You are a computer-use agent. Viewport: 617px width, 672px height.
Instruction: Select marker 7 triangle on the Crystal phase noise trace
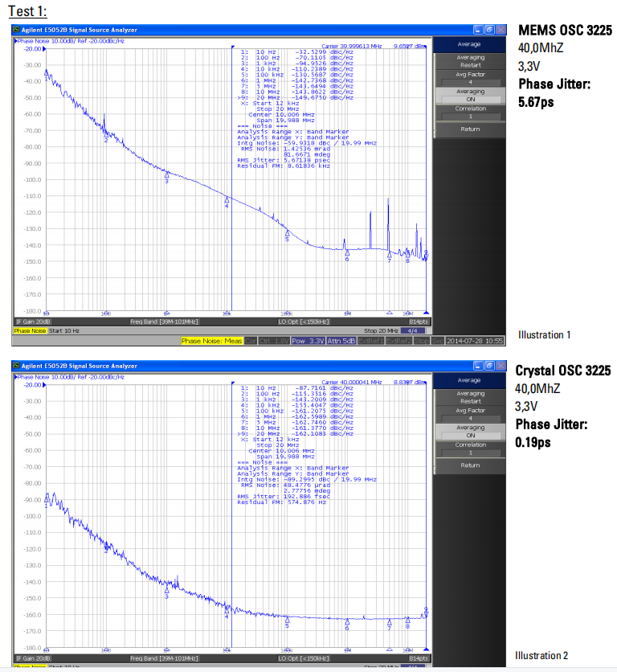[389, 622]
